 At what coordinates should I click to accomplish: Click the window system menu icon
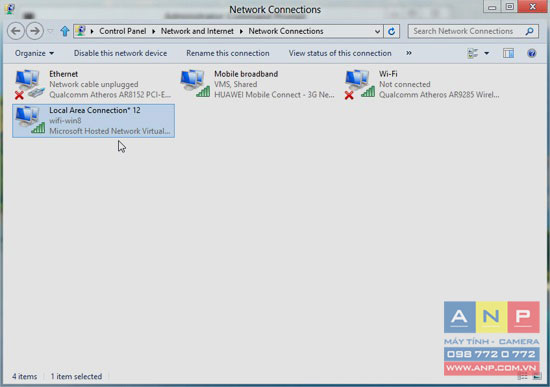[x=9, y=8]
